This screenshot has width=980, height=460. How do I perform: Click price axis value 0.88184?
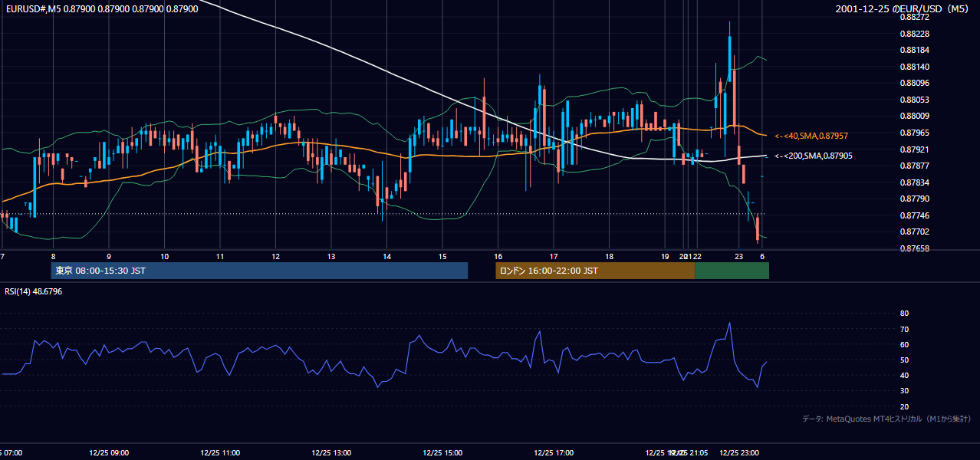pos(914,50)
